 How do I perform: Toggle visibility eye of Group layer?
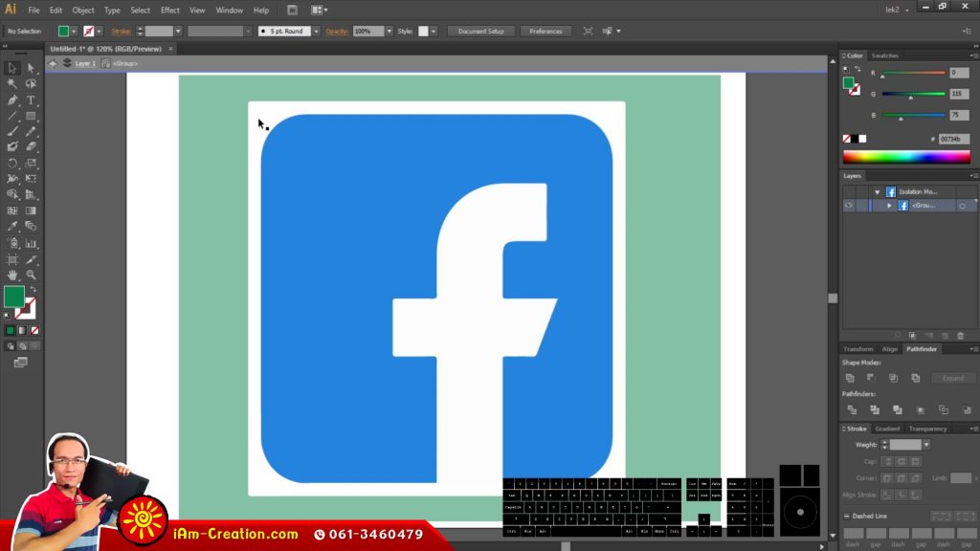[848, 206]
